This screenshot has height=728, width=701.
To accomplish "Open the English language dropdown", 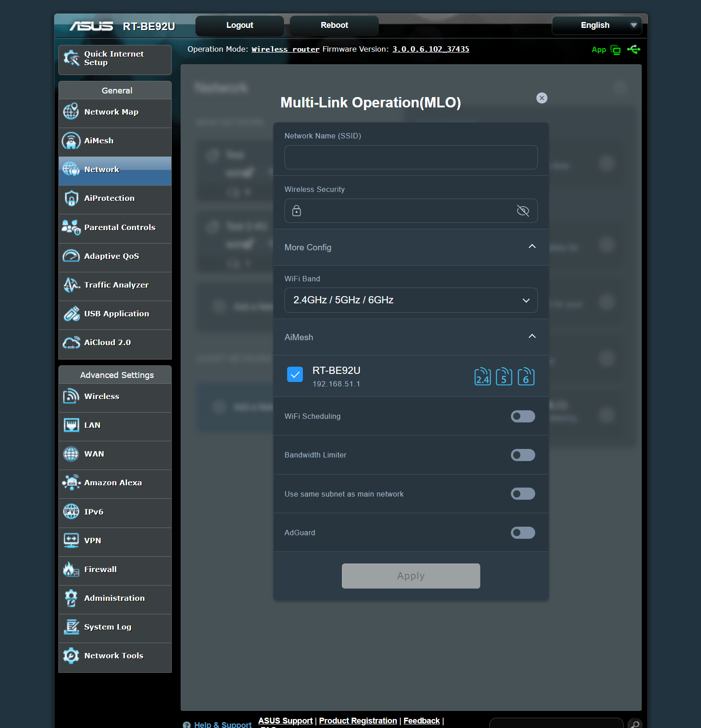I will (597, 25).
